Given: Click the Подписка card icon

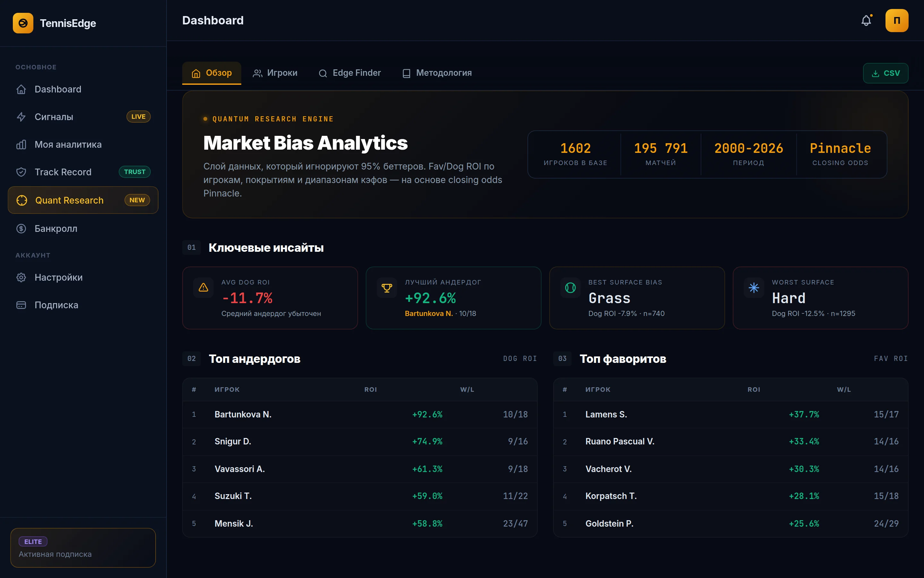Looking at the screenshot, I should (21, 305).
